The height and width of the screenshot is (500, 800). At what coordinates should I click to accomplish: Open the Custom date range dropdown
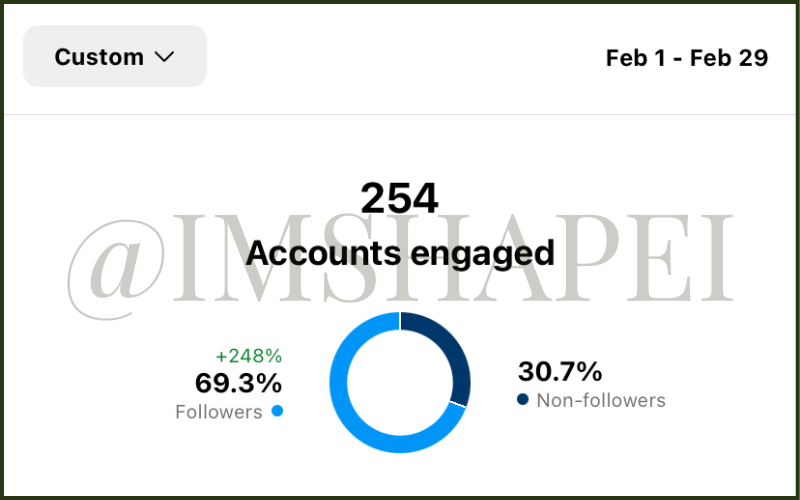coord(114,57)
